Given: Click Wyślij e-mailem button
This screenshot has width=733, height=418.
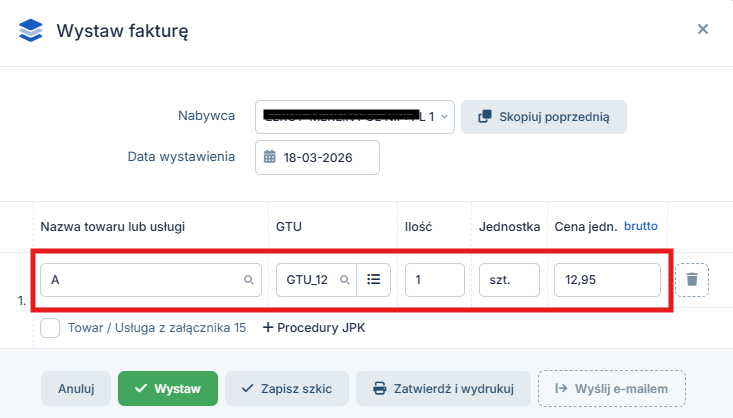Looking at the screenshot, I should pyautogui.click(x=613, y=388).
